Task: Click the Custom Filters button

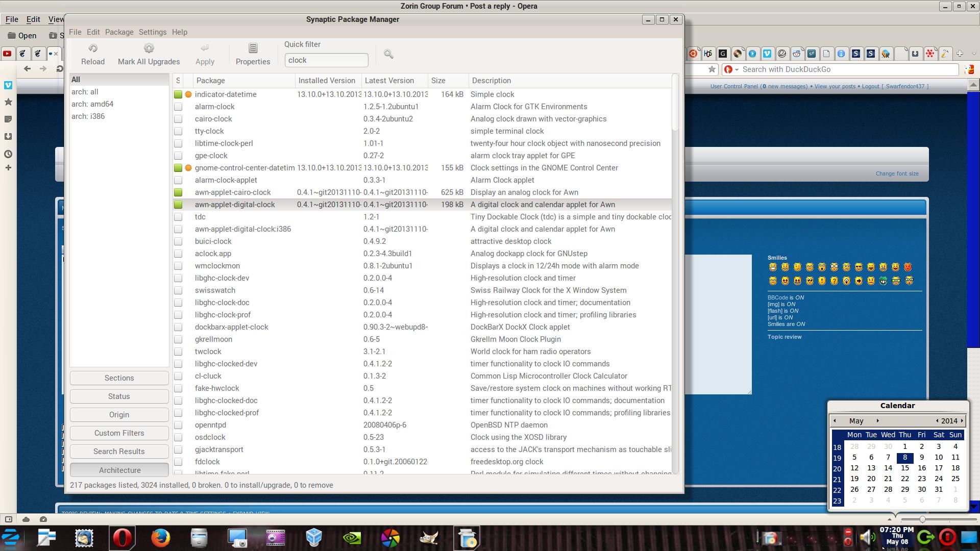Action: [119, 433]
